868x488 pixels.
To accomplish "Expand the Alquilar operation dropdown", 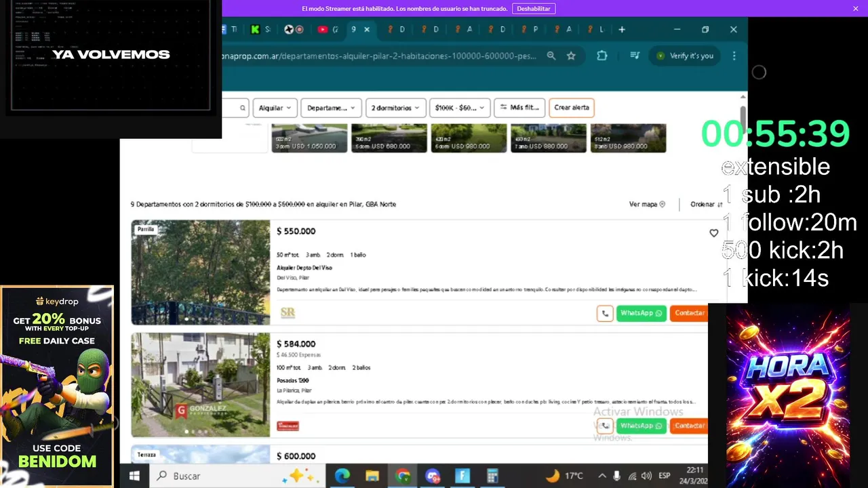I will coord(275,108).
